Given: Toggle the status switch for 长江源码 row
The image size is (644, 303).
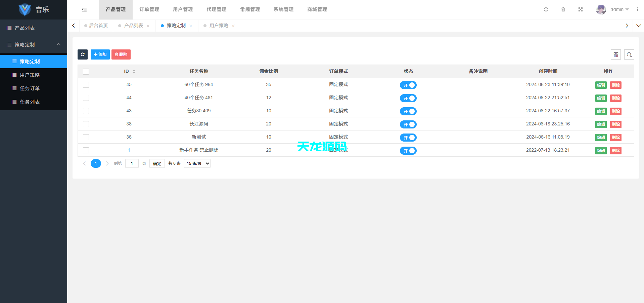Looking at the screenshot, I should click(408, 124).
